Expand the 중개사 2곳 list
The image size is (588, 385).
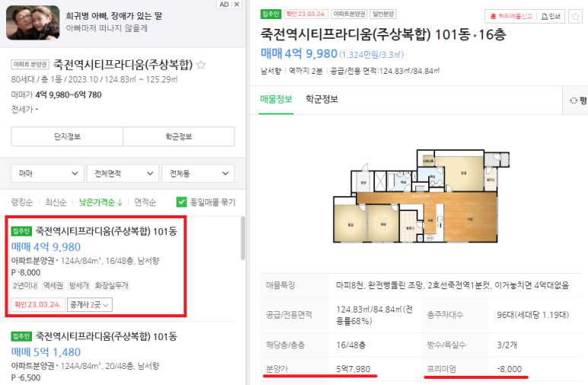coord(90,304)
